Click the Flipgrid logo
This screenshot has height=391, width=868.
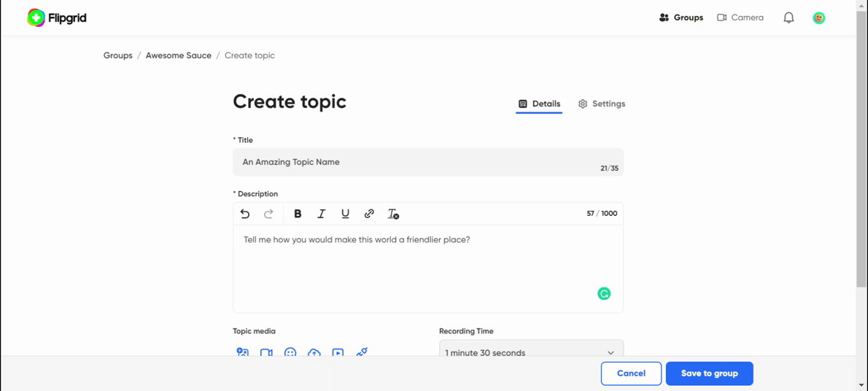click(x=57, y=18)
